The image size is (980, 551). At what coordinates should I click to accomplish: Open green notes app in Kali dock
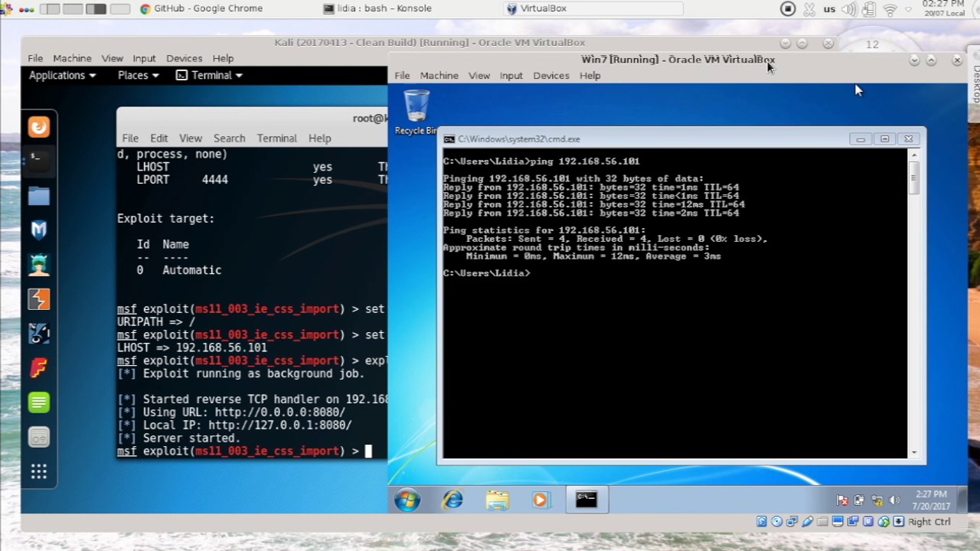click(39, 403)
